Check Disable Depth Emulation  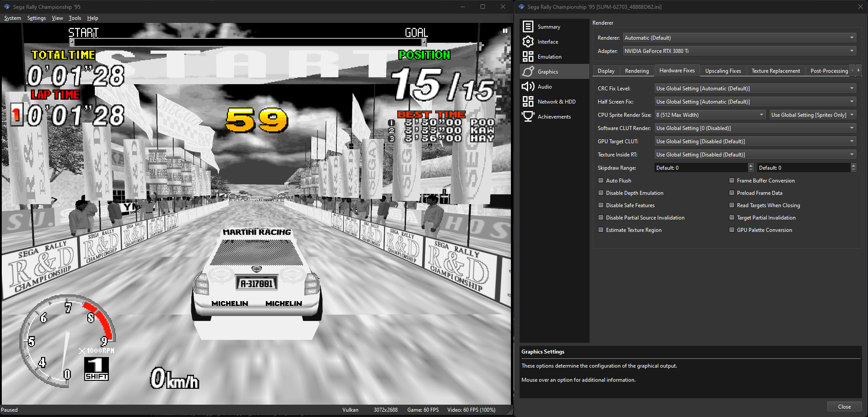pyautogui.click(x=601, y=193)
